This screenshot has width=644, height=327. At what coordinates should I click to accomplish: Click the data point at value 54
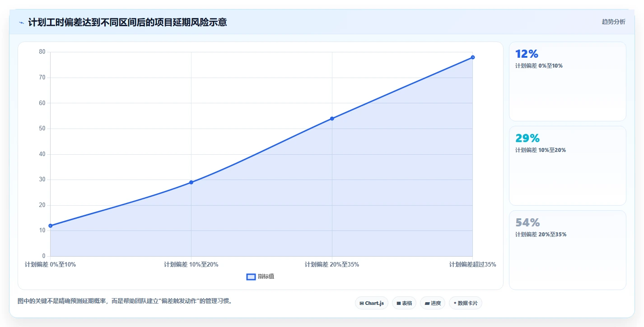332,119
